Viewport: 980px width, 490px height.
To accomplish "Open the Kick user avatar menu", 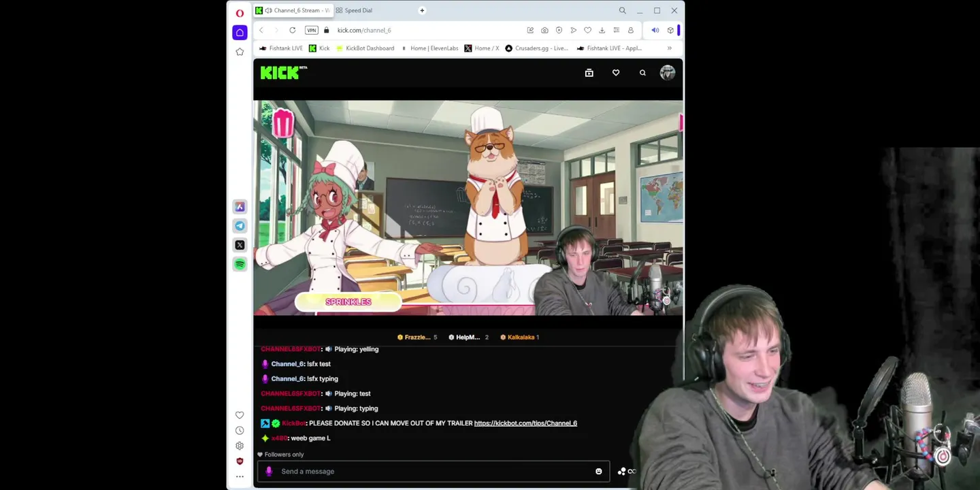I will click(668, 73).
